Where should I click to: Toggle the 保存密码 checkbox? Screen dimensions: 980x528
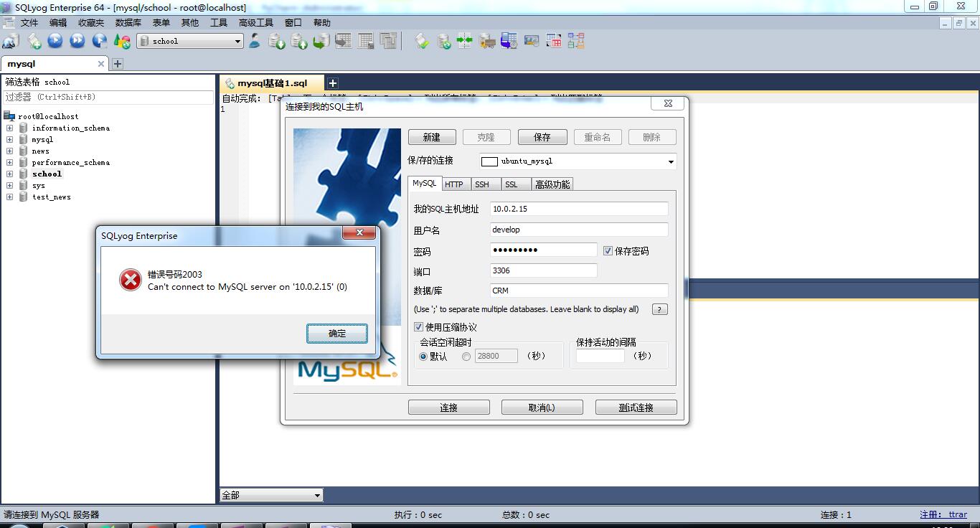click(x=608, y=251)
